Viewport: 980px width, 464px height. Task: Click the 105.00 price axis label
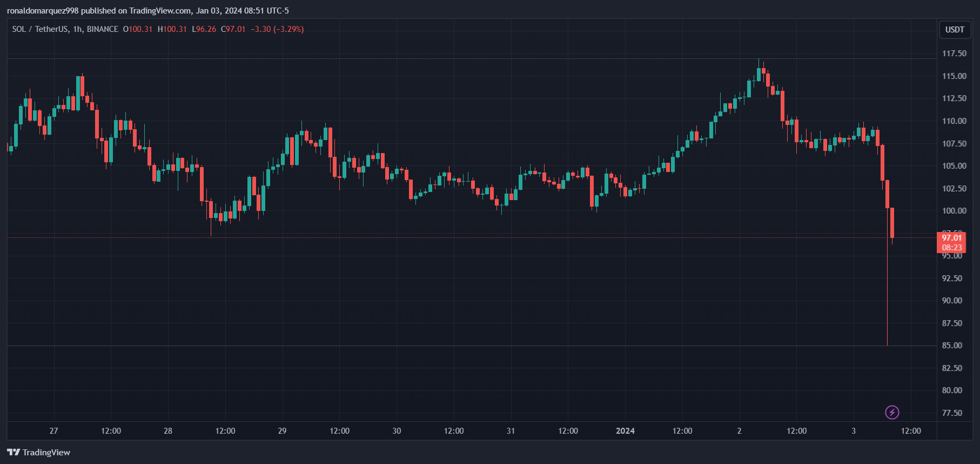954,166
